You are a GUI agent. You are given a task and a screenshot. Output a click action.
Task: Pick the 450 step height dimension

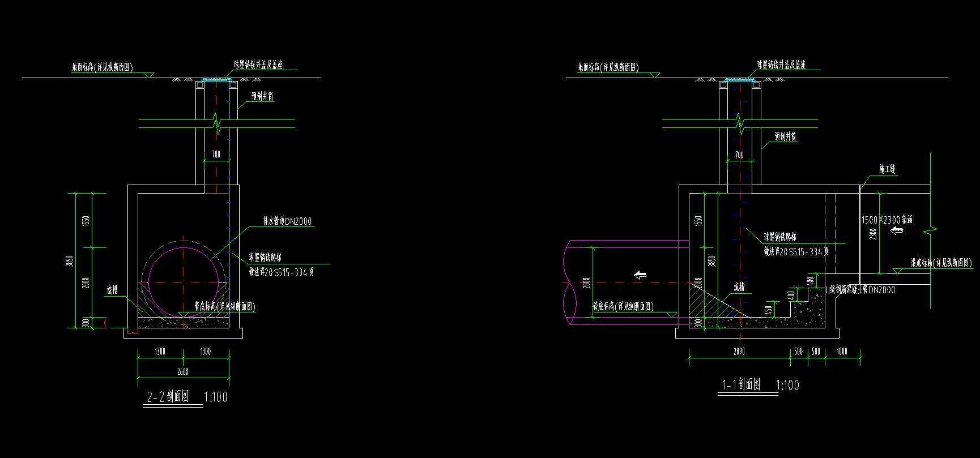pyautogui.click(x=769, y=310)
